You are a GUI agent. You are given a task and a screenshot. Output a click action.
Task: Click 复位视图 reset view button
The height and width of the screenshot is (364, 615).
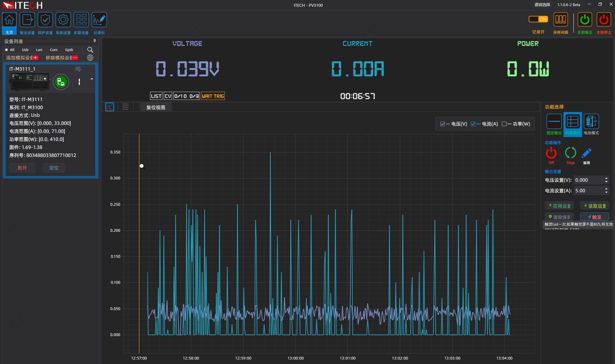click(x=156, y=107)
